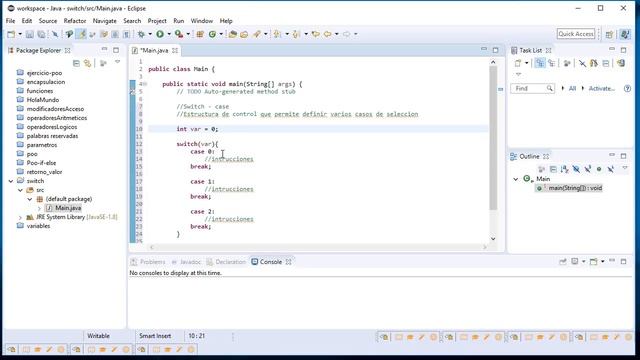Open the Declaration tab
Screen dimensions: 640x360
coord(226,262)
